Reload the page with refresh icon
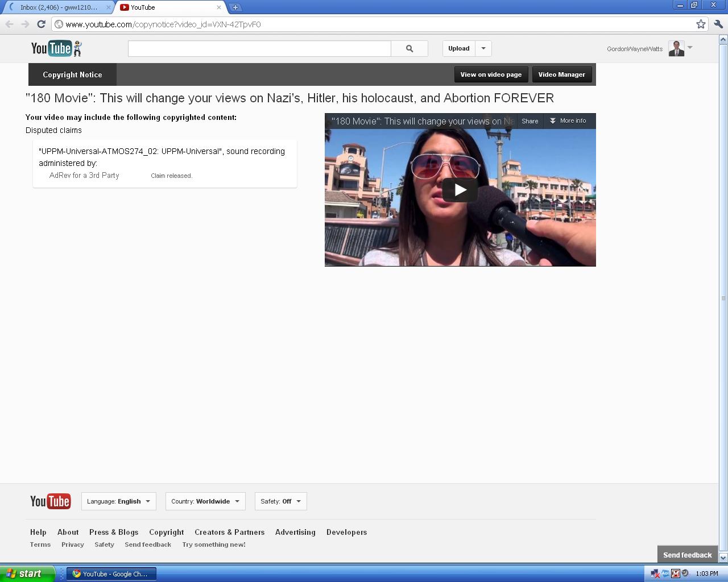This screenshot has height=582, width=728. pos(41,24)
